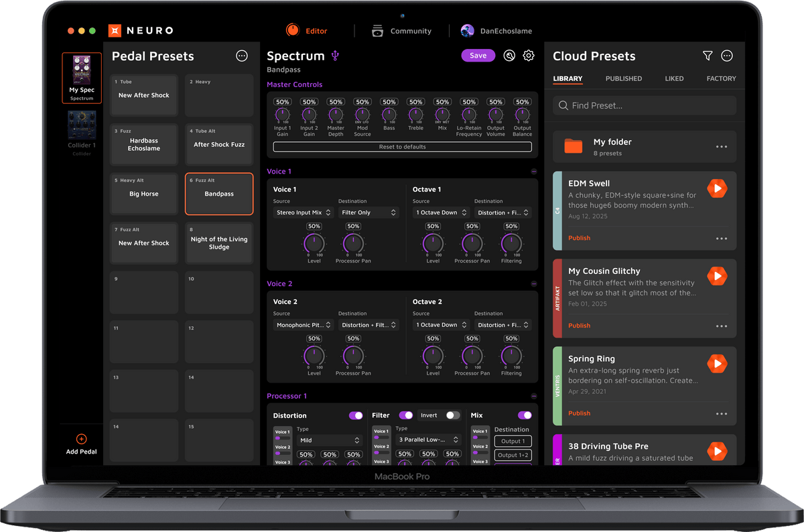Play the Spring Ring preset
Viewport: 804px width, 532px height.
[x=717, y=364]
